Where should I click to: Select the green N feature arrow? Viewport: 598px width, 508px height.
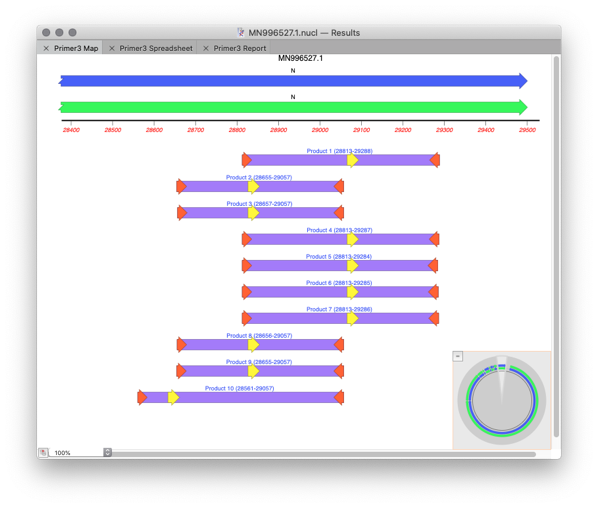[293, 107]
